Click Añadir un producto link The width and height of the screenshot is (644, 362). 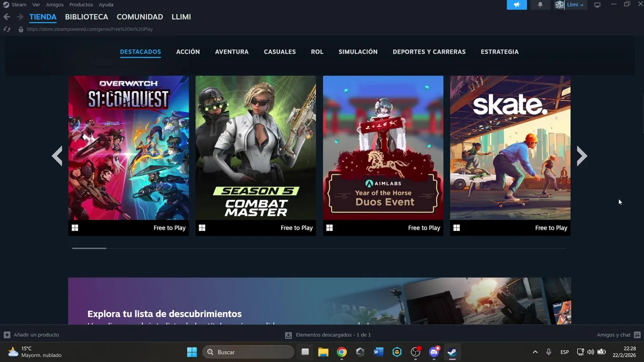(36, 335)
